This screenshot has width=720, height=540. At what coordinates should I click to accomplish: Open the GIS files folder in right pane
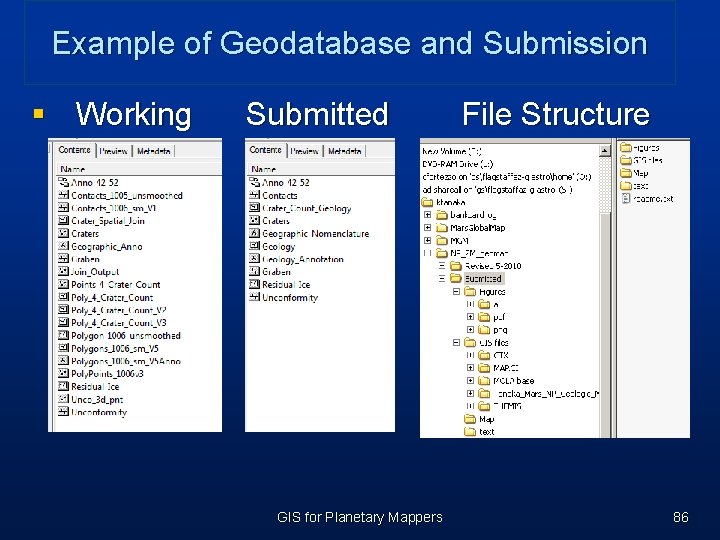click(641, 160)
